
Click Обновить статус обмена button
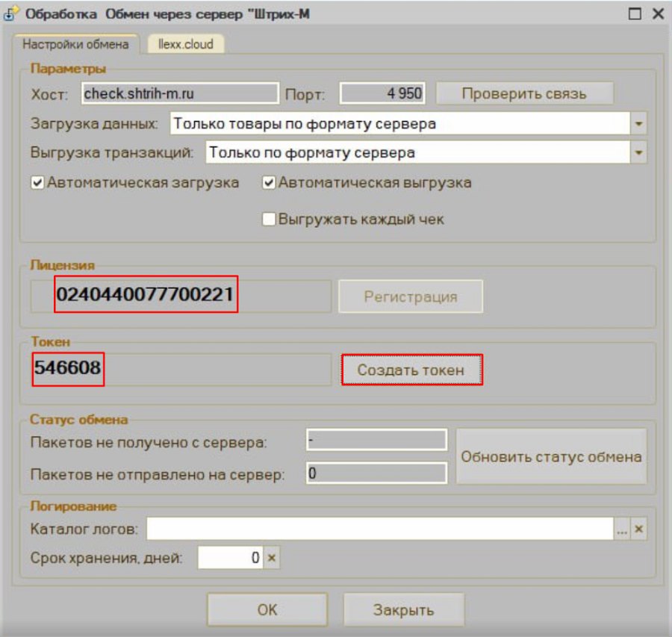551,456
